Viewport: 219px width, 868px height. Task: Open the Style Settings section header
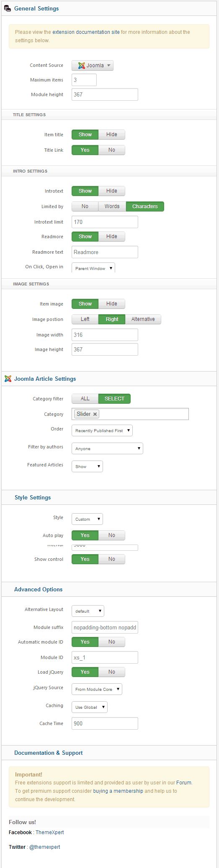(x=109, y=497)
